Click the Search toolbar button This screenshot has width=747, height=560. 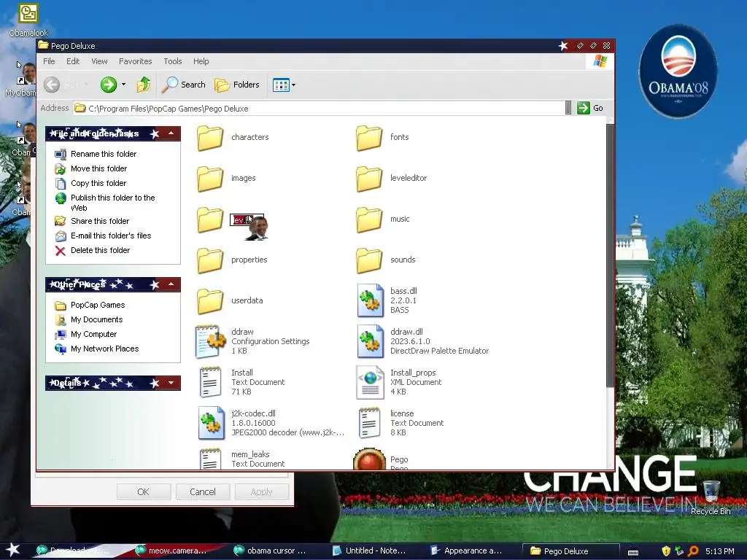pyautogui.click(x=184, y=85)
